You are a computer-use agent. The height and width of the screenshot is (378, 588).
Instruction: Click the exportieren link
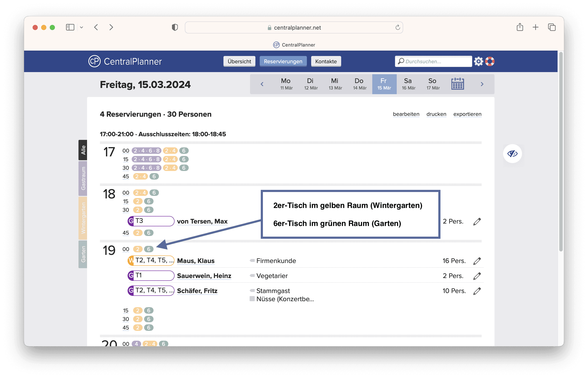point(467,114)
